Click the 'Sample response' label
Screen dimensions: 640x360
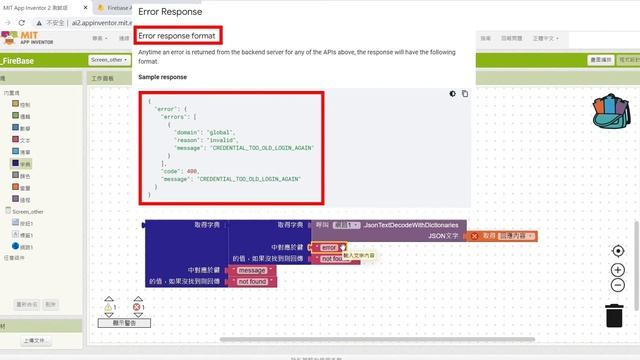pyautogui.click(x=162, y=77)
